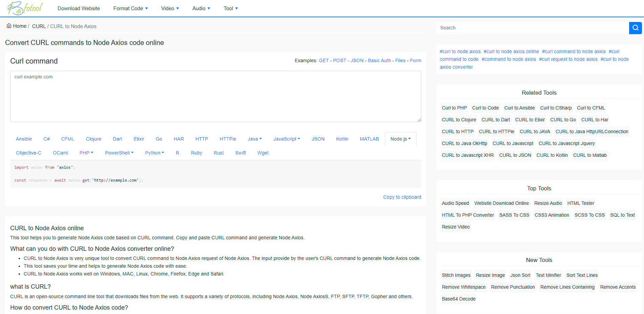Screen dimensions: 644x314
Task: Copy the generated code to clipboard
Action: 402,197
